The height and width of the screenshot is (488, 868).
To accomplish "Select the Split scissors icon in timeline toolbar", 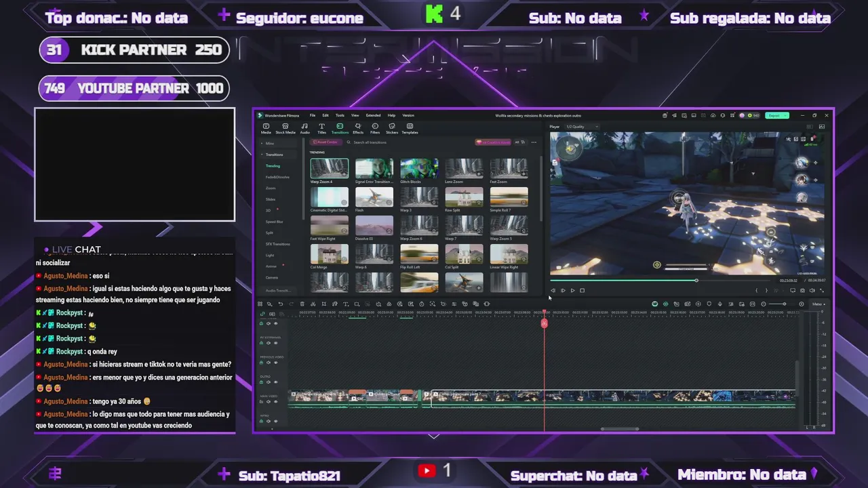I will [313, 304].
